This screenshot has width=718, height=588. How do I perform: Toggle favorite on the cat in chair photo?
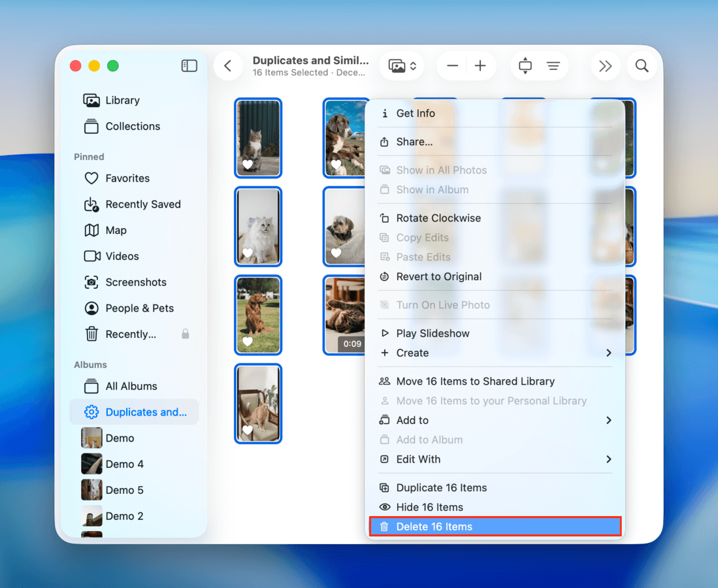246,430
